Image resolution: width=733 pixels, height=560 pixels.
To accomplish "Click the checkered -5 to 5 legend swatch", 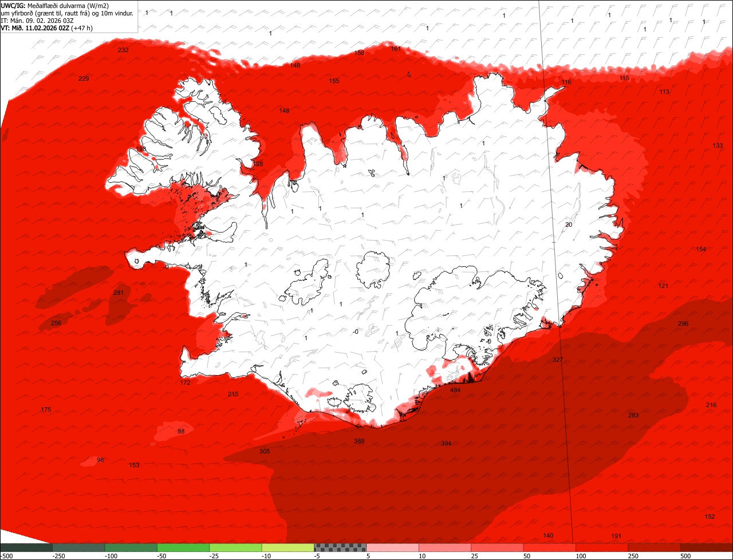I will click(x=340, y=547).
